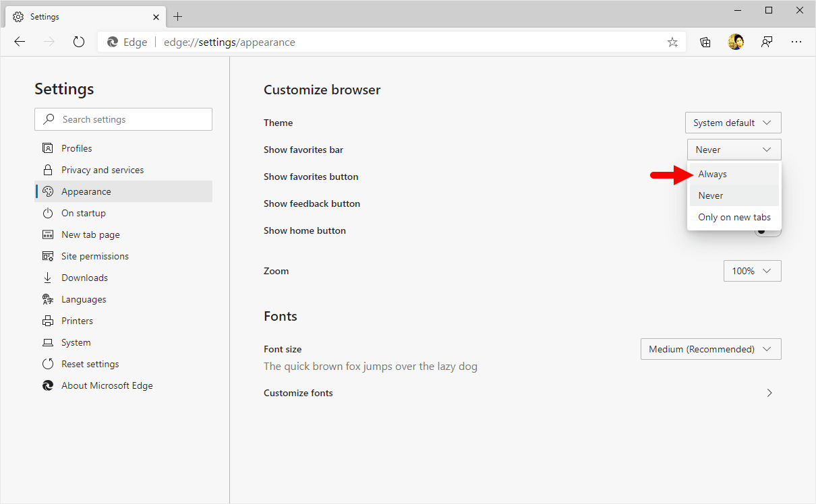Click the Reset settings icon
This screenshot has height=504, width=816.
[47, 364]
